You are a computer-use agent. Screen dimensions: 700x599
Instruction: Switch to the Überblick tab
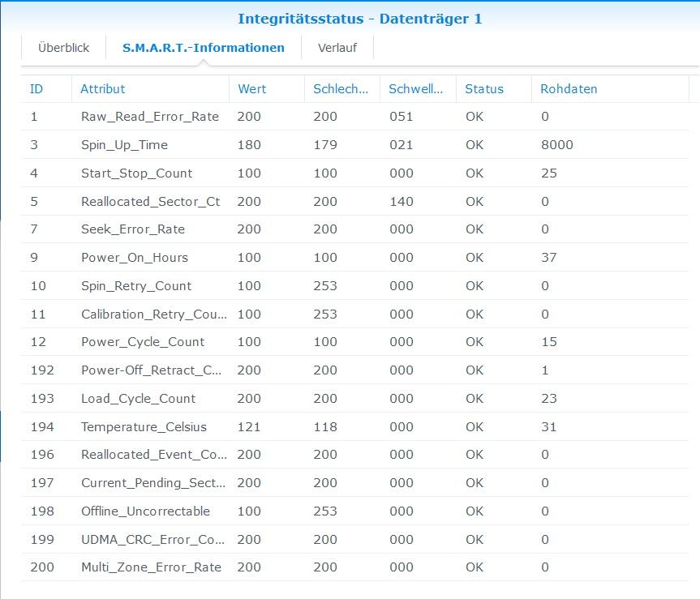point(63,47)
